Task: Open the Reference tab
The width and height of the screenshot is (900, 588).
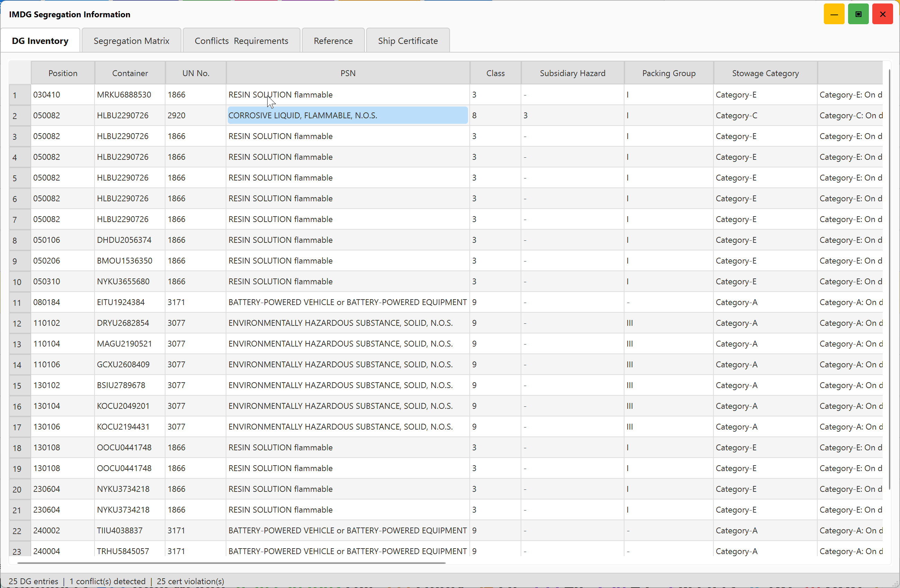Action: [x=333, y=40]
